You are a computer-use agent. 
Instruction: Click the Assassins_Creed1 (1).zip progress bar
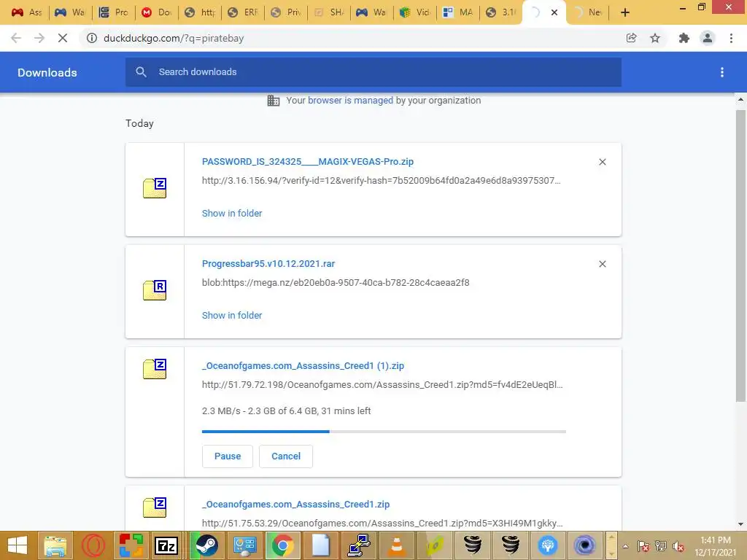384,432
